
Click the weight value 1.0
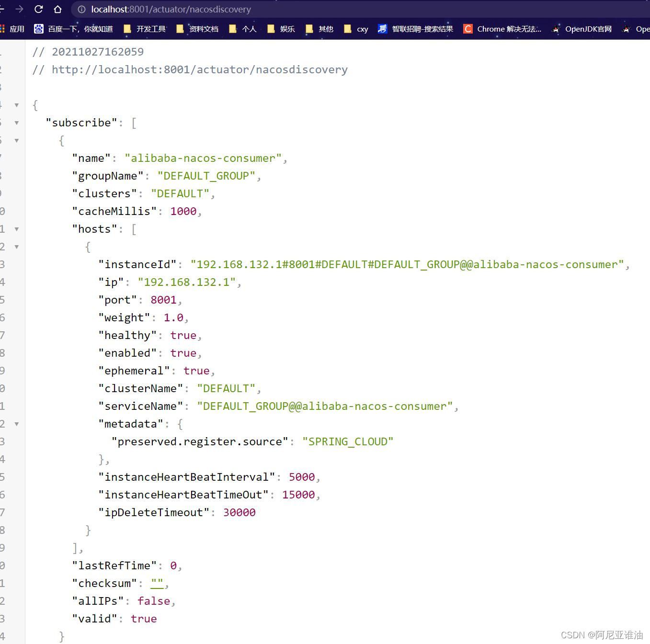(x=173, y=317)
